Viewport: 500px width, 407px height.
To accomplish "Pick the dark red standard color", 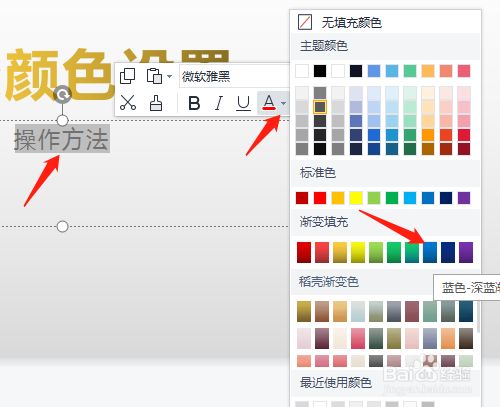I will point(302,198).
